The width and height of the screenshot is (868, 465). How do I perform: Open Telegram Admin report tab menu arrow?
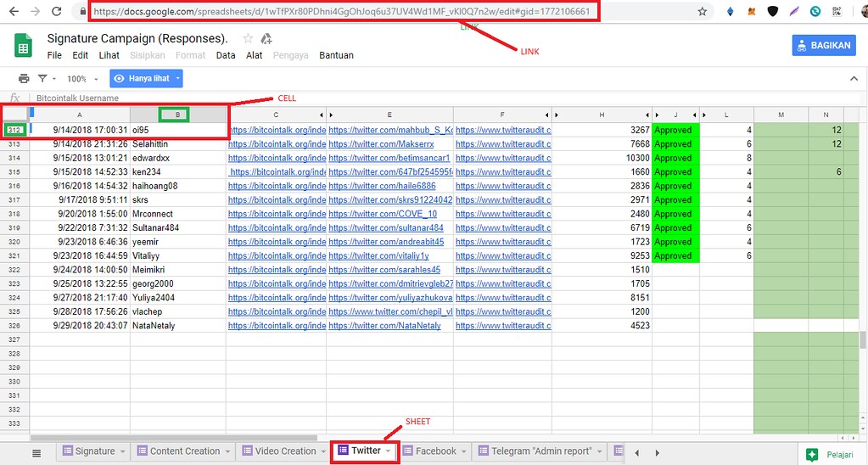click(599, 451)
